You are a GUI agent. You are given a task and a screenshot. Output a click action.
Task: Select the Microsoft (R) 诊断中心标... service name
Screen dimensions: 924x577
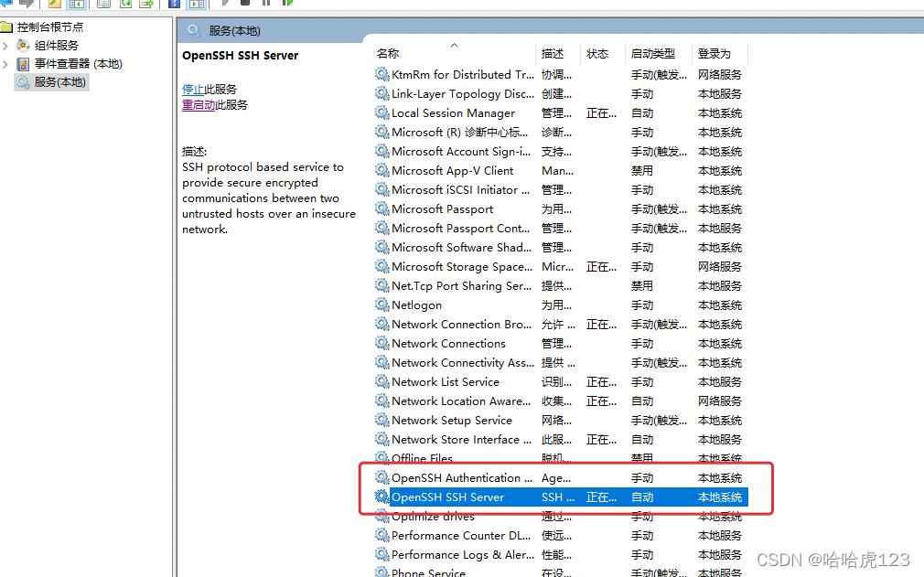pyautogui.click(x=459, y=132)
